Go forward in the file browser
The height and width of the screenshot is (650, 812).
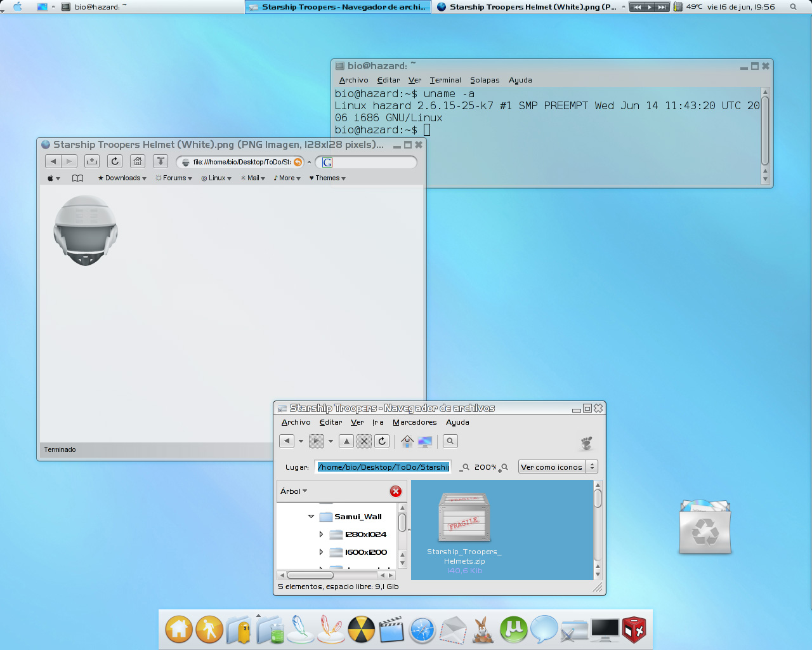(317, 441)
